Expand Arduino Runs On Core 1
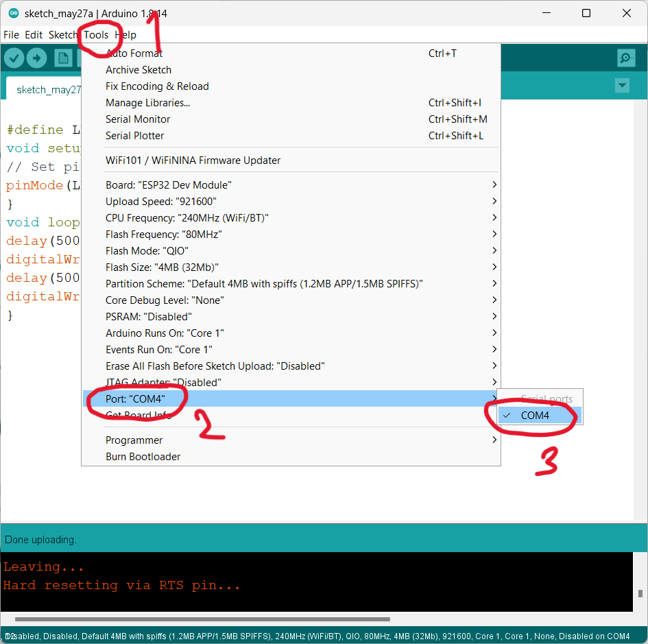The image size is (648, 644). (x=291, y=333)
